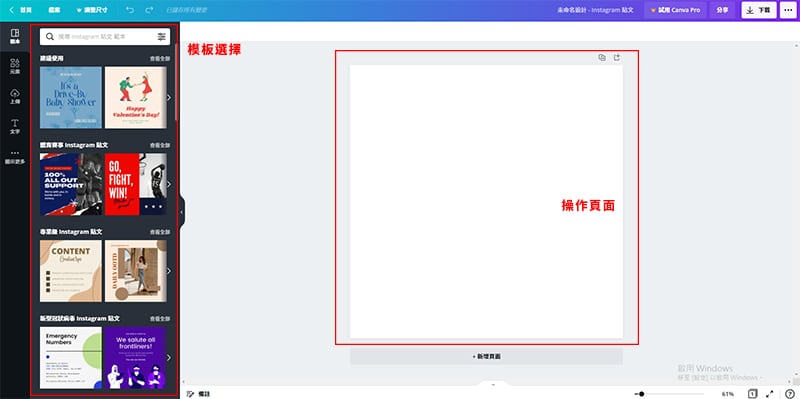Click See all for Recommended (建議使用) section

(160, 59)
